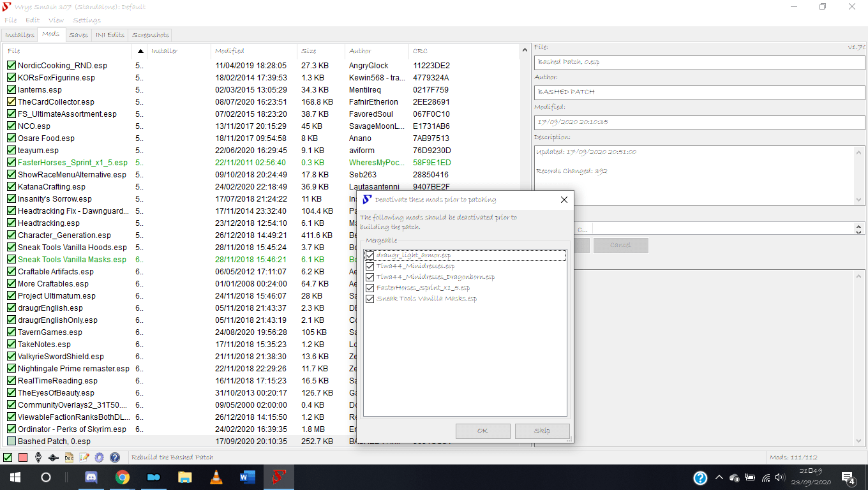Open the Edit menu
The image size is (868, 490).
[x=33, y=20]
